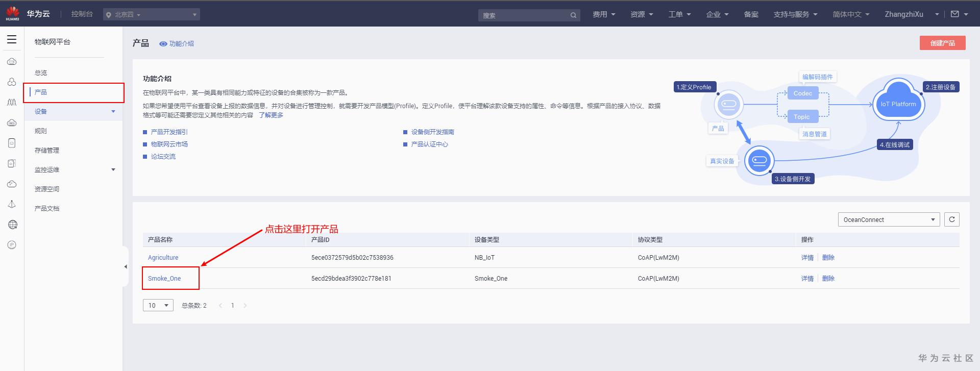
Task: Click the cloud gauge icon in left rail
Action: coord(12,184)
